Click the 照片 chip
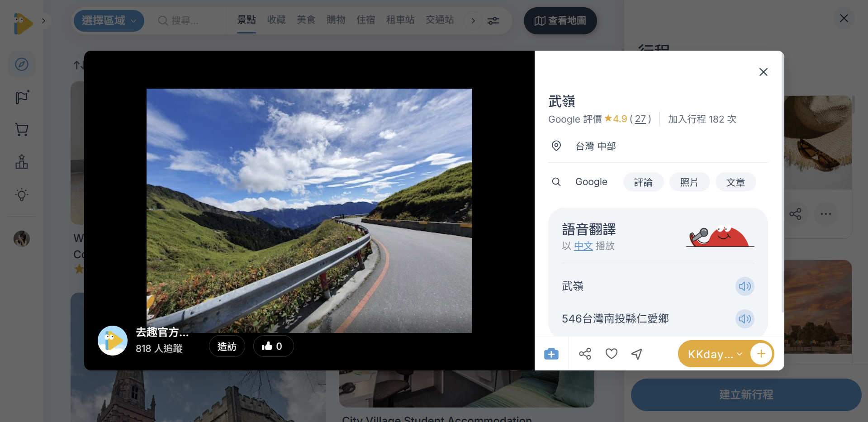Image resolution: width=868 pixels, height=422 pixels. pyautogui.click(x=689, y=182)
